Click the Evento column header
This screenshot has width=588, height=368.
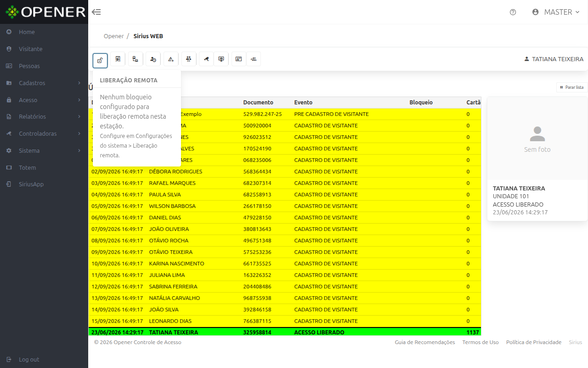303,103
